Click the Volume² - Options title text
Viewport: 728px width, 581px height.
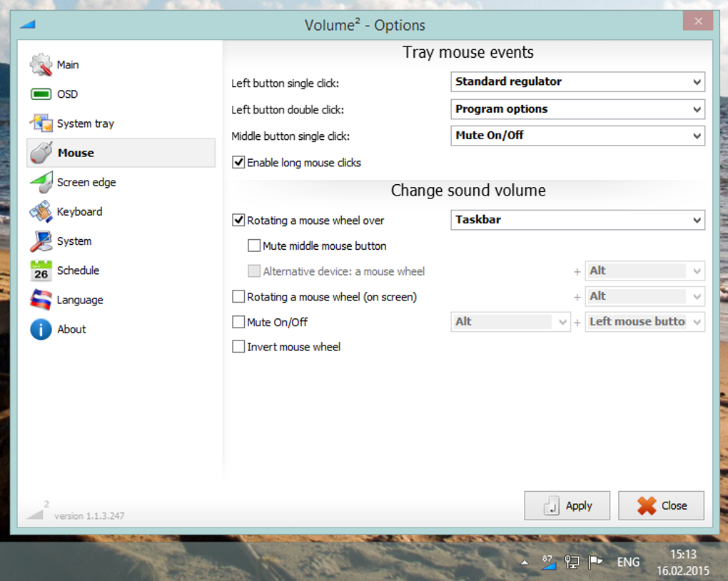(365, 24)
